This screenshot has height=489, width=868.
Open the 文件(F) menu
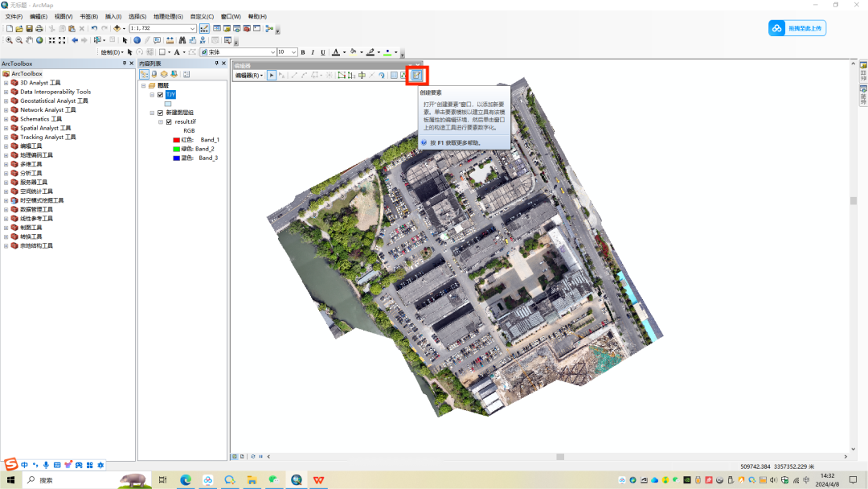(x=14, y=17)
